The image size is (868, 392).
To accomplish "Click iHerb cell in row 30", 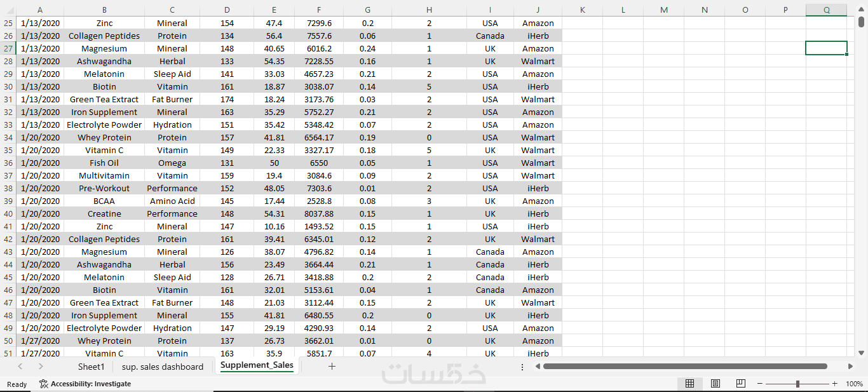I will point(538,86).
